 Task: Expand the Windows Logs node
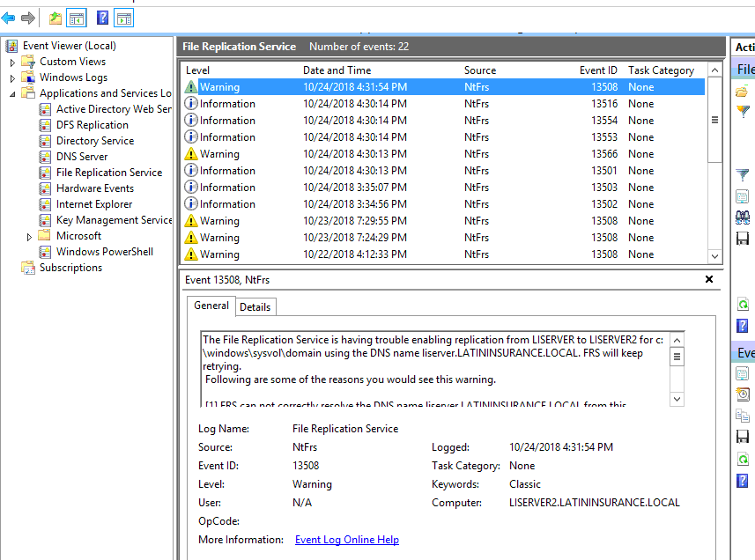coord(11,77)
